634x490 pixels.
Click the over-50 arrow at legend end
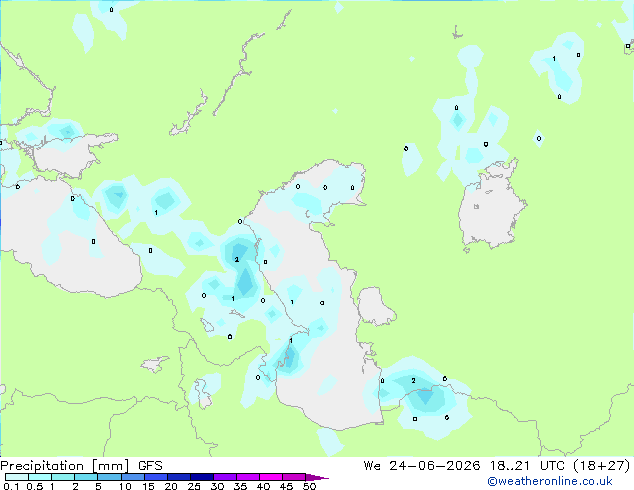click(x=317, y=477)
